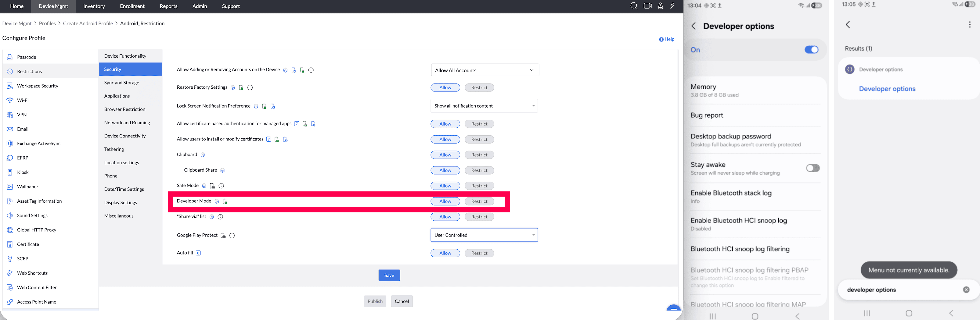Set Safe Mode to Restrict
The width and height of the screenshot is (980, 320).
(x=479, y=186)
